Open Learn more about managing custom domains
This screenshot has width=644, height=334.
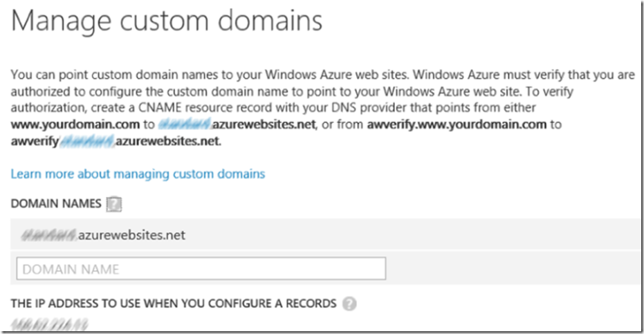[138, 174]
